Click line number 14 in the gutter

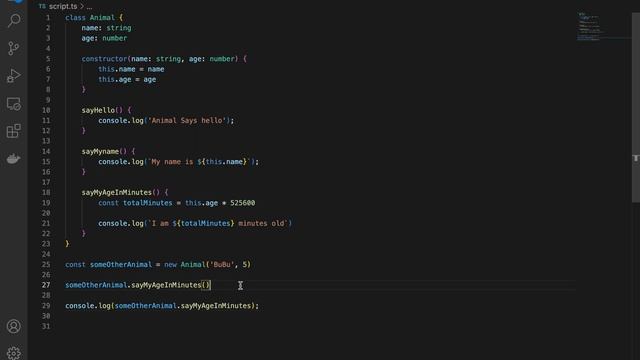46,151
